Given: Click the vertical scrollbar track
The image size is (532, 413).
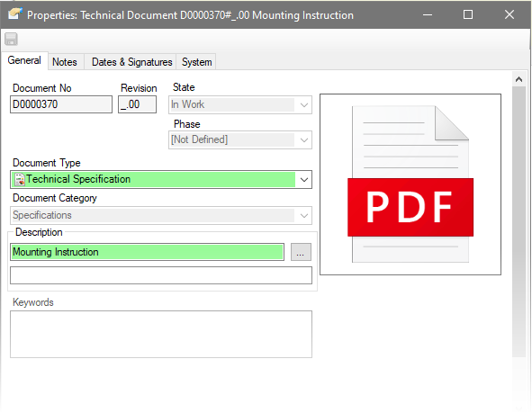Looking at the screenshot, I should tap(518, 221).
